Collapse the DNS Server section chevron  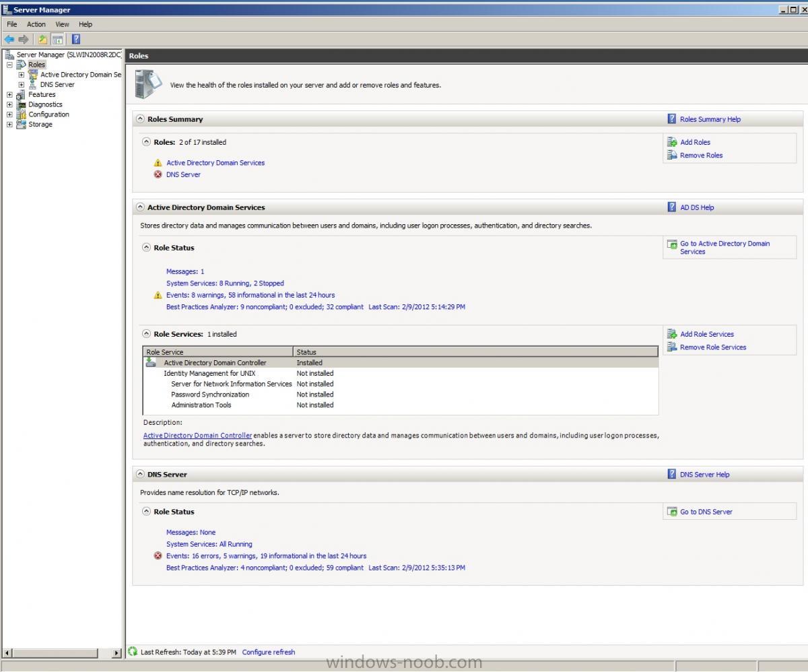(140, 474)
